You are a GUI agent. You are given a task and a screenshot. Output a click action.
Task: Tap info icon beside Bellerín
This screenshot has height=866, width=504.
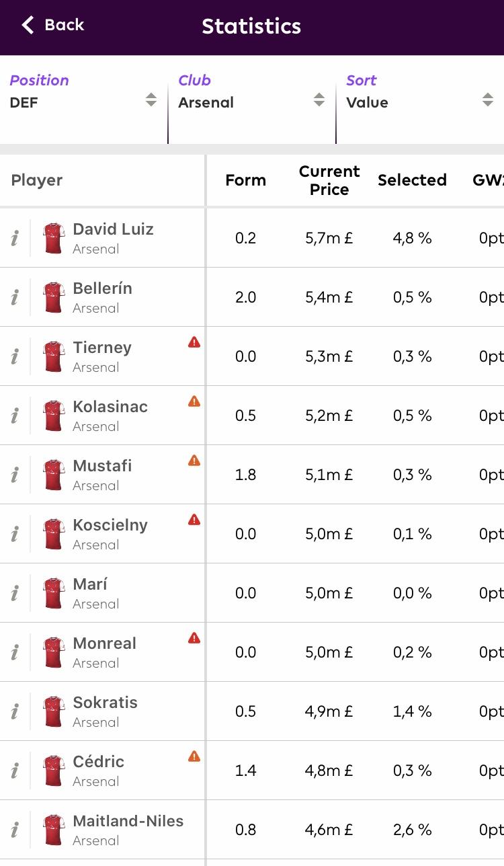pyautogui.click(x=15, y=297)
